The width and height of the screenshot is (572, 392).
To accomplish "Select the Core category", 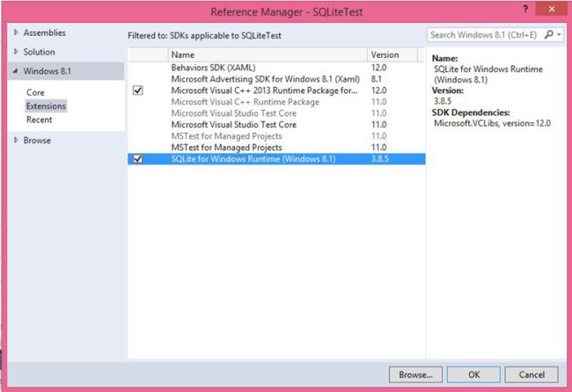I will point(35,92).
